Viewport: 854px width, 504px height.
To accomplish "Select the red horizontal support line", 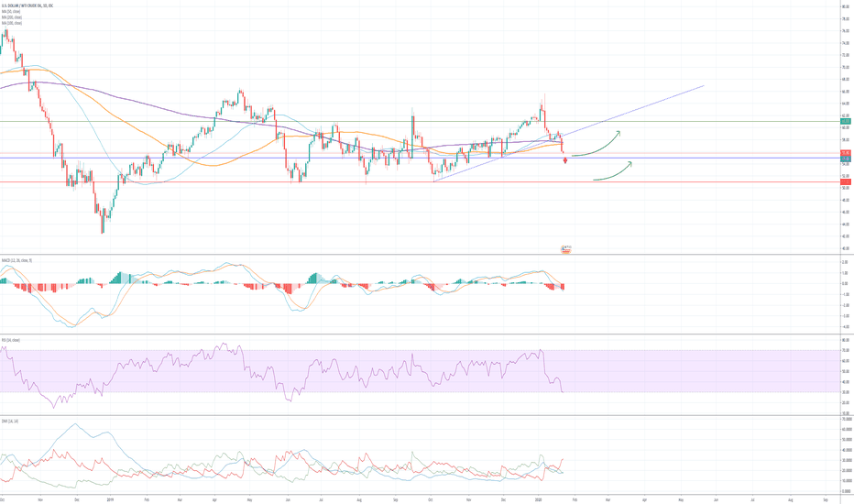I will click(420, 182).
